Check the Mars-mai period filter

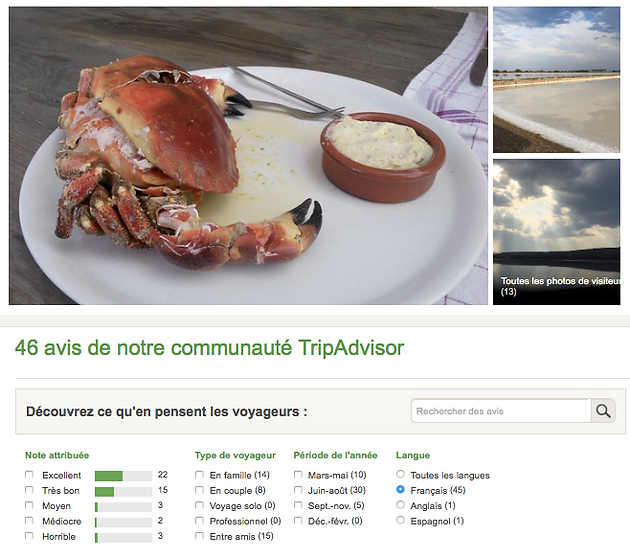point(298,475)
